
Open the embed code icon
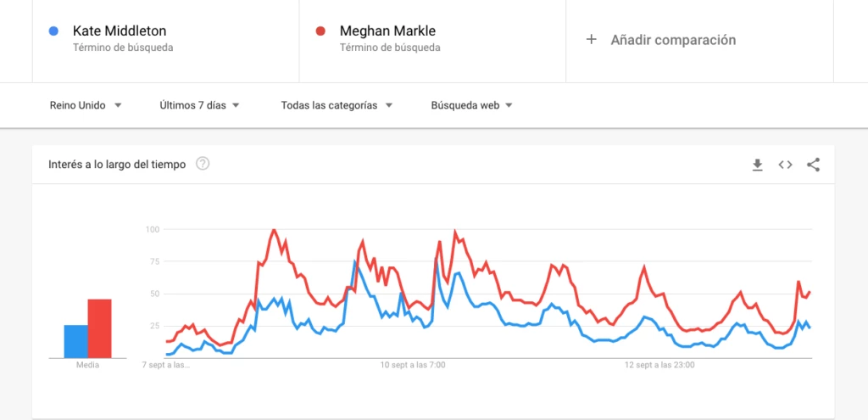(x=785, y=165)
